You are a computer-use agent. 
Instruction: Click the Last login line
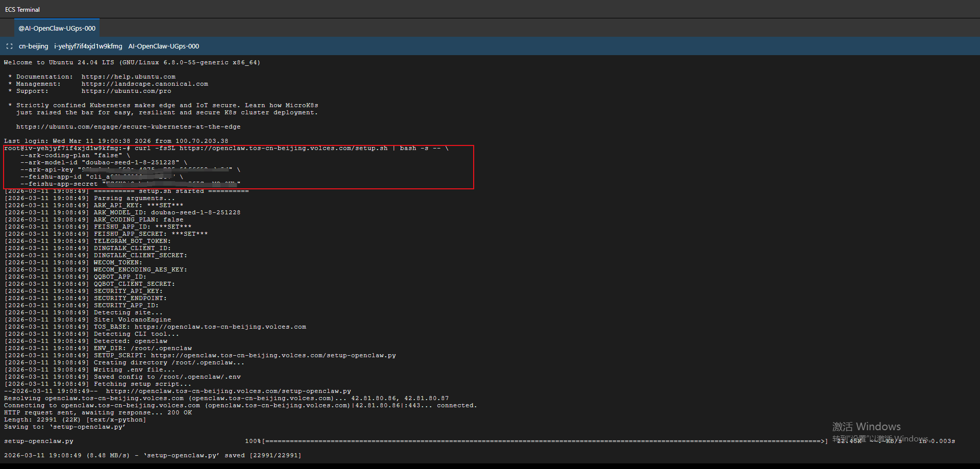point(116,141)
